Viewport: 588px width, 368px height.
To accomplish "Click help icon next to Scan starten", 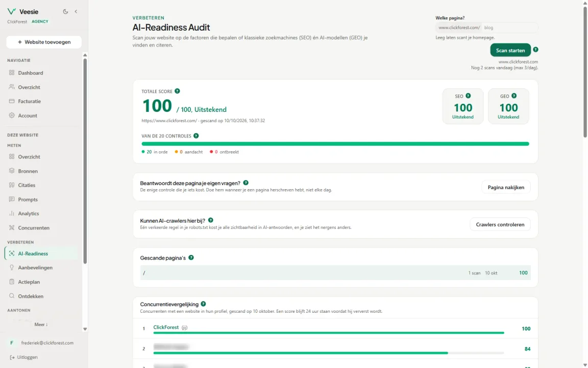I will click(x=535, y=50).
